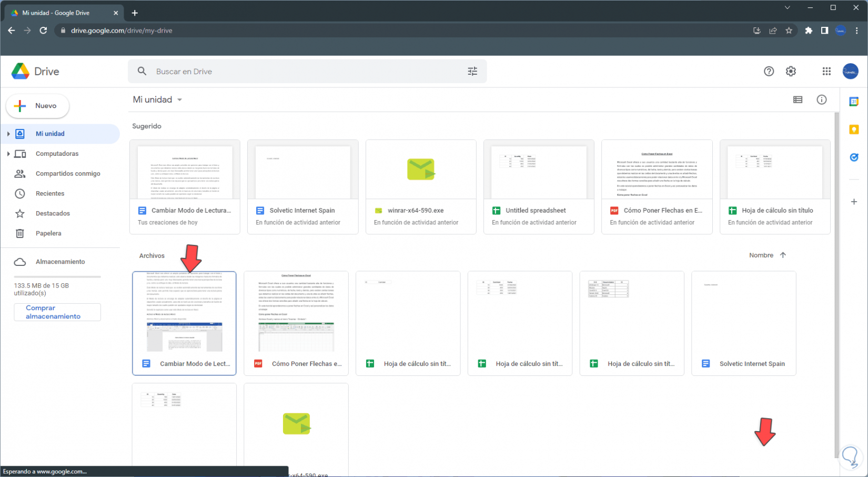Open suggested Untitled spreadsheet card
The width and height of the screenshot is (868, 477).
[x=539, y=187]
